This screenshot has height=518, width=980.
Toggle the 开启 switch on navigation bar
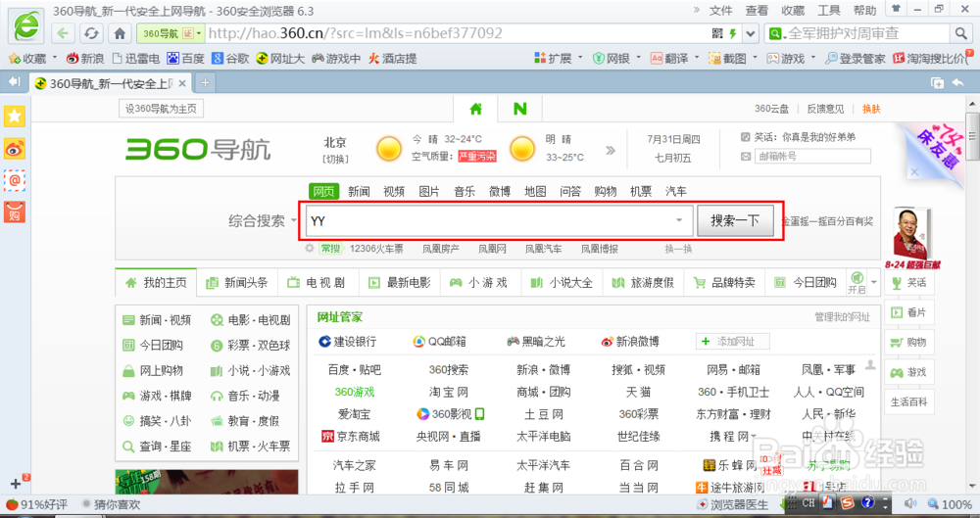click(857, 282)
